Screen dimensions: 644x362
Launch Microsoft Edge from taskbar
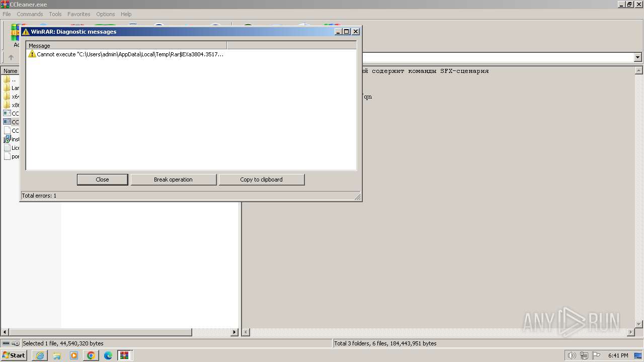[x=108, y=355]
